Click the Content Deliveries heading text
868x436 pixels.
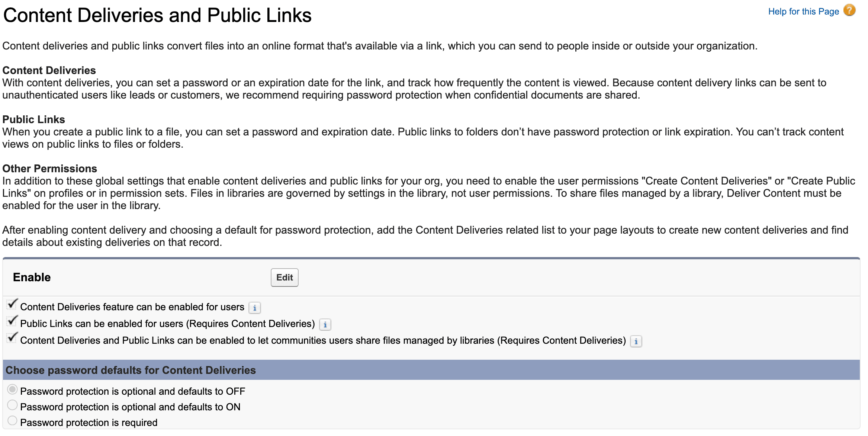tap(49, 70)
